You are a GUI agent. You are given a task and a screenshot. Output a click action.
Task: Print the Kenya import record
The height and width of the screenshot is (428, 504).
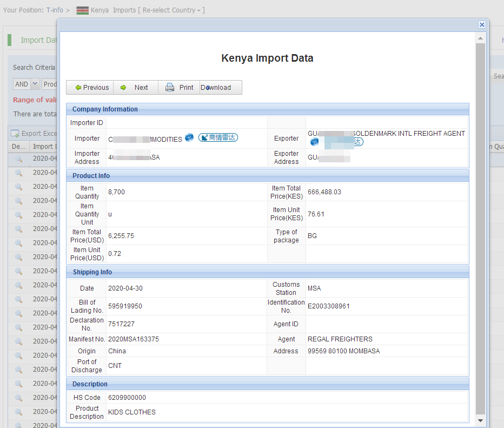(x=180, y=88)
